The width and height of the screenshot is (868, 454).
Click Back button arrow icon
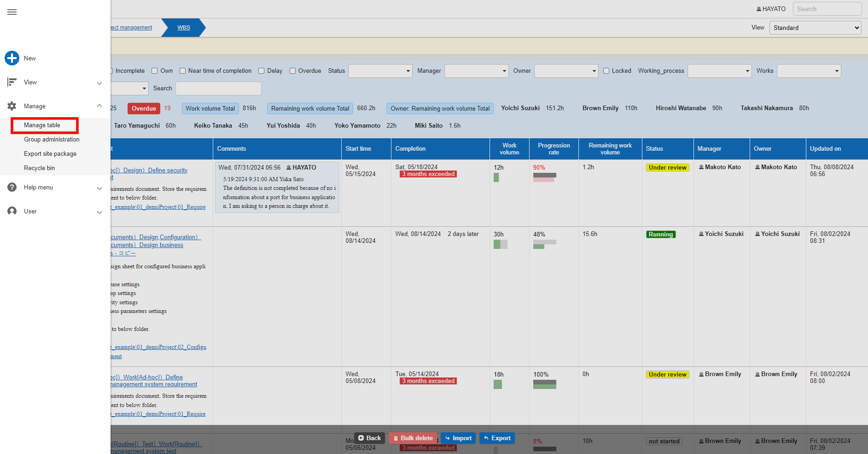click(361, 438)
